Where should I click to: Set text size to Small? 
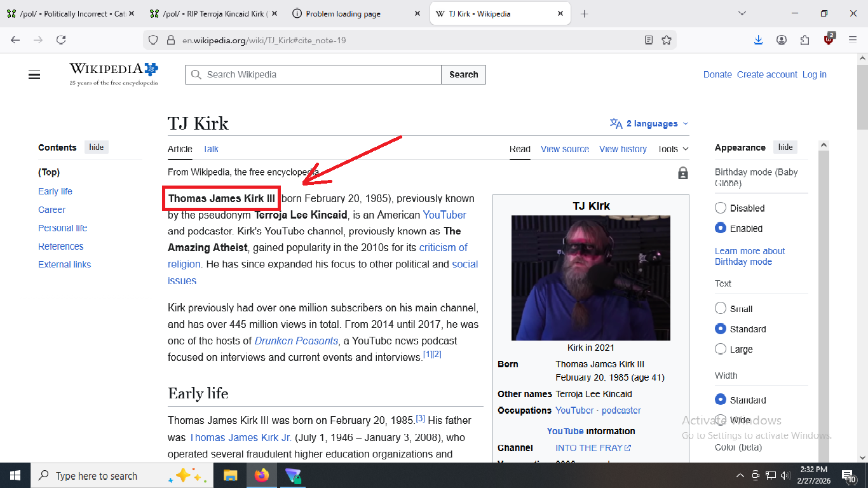click(x=721, y=308)
